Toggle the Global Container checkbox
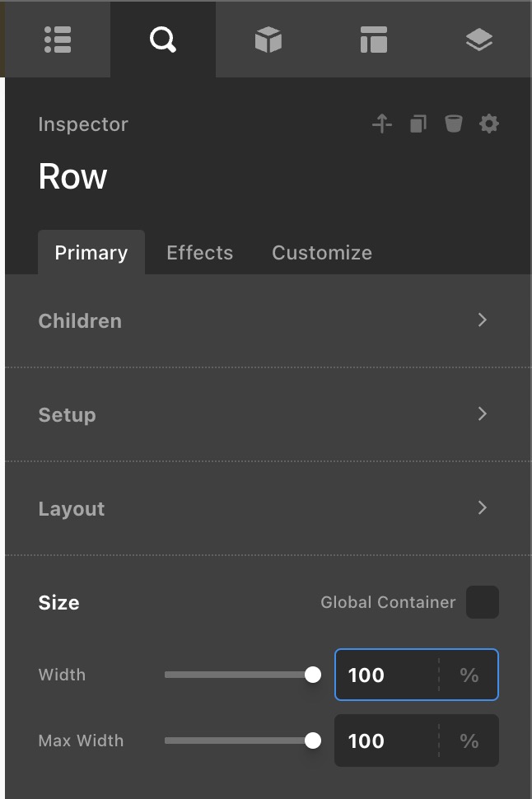 click(483, 602)
